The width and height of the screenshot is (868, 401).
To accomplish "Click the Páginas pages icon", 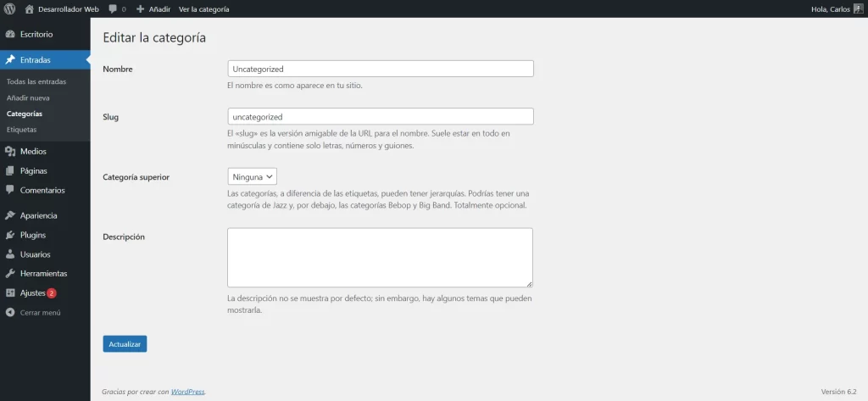I will click(10, 170).
